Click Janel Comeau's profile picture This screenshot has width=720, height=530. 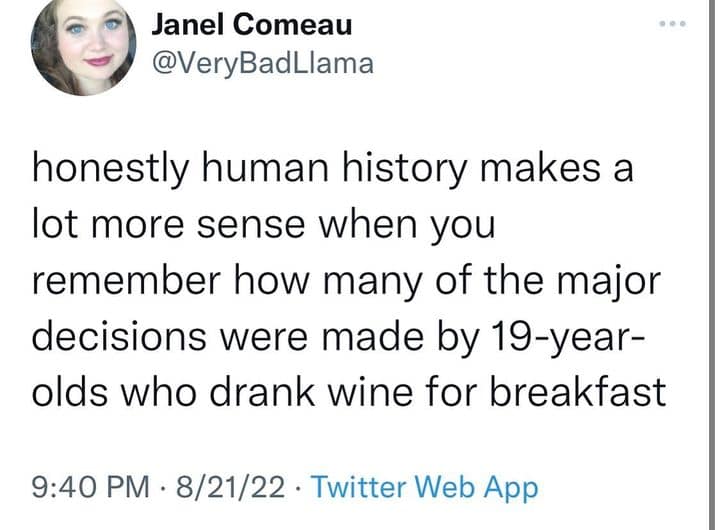pyautogui.click(x=84, y=47)
